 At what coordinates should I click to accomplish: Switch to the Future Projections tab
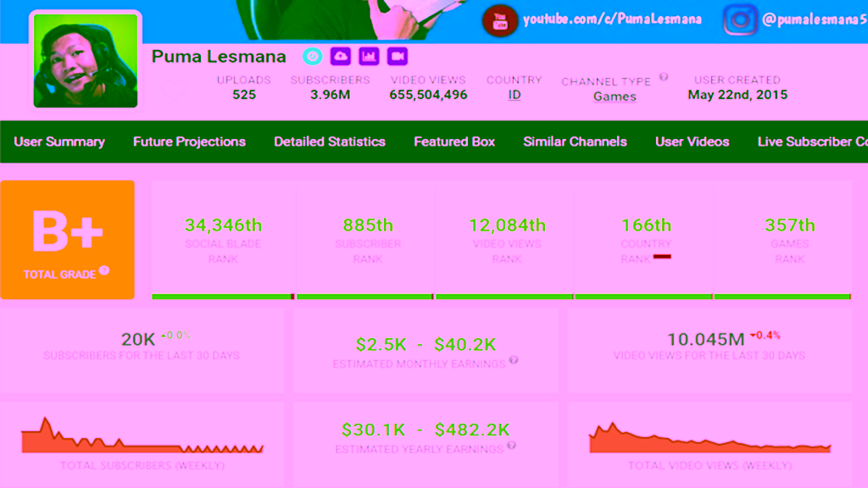click(189, 141)
